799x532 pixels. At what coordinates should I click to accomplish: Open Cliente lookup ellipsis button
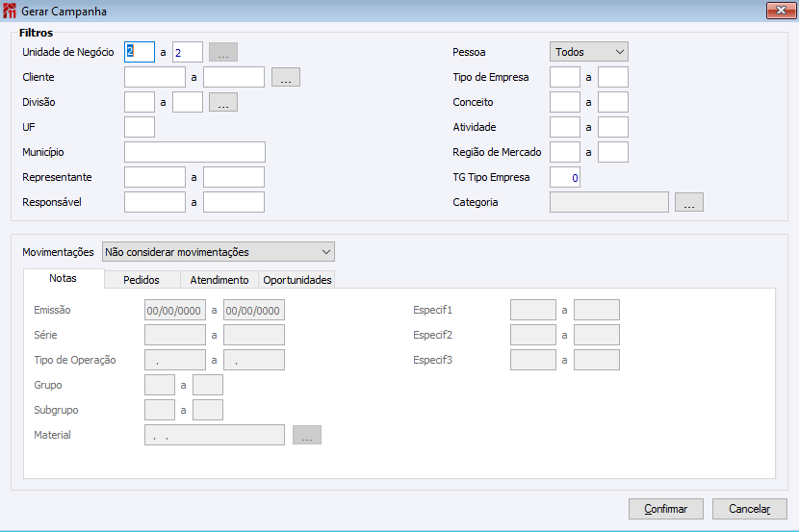pyautogui.click(x=286, y=77)
